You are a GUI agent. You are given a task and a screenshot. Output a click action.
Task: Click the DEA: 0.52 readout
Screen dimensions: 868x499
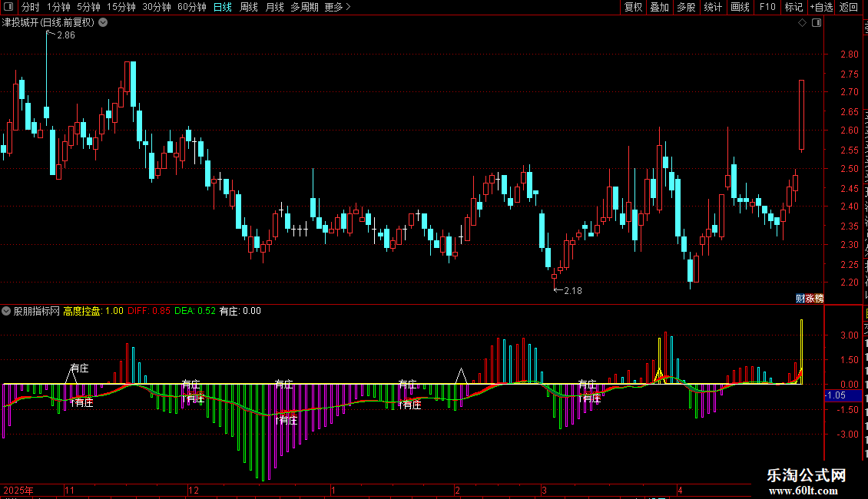[x=195, y=311]
